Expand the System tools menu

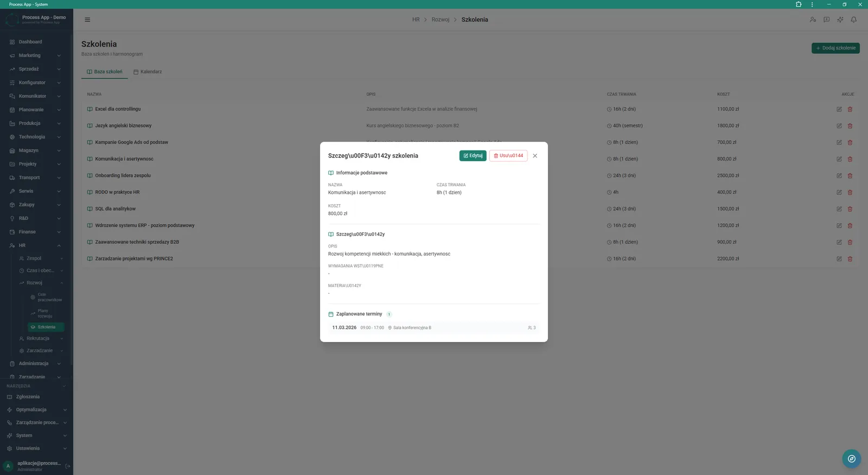(x=36, y=435)
